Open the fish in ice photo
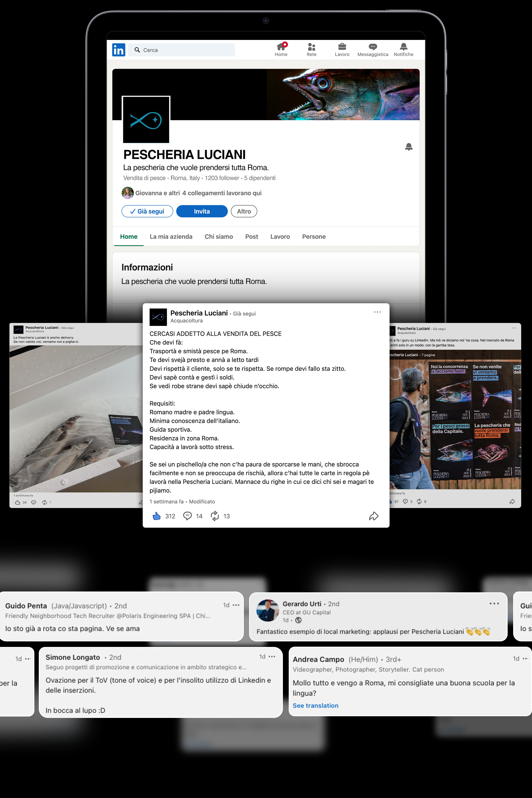 (x=76, y=419)
